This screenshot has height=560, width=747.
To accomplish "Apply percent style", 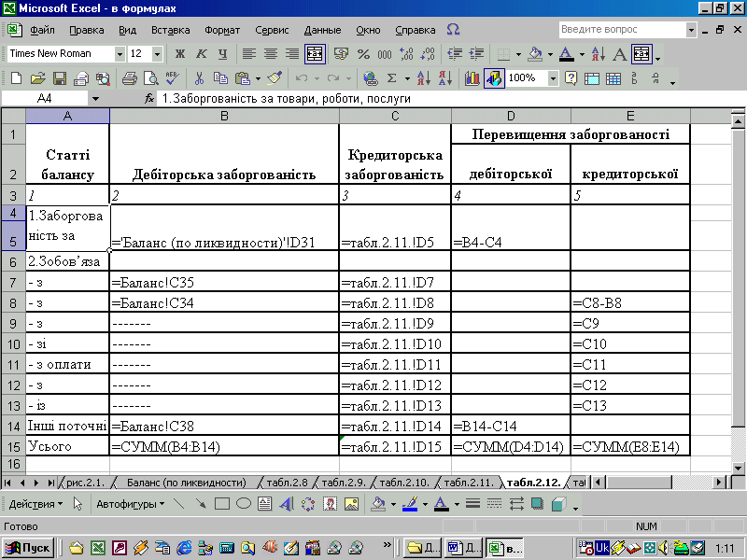I will [x=363, y=54].
